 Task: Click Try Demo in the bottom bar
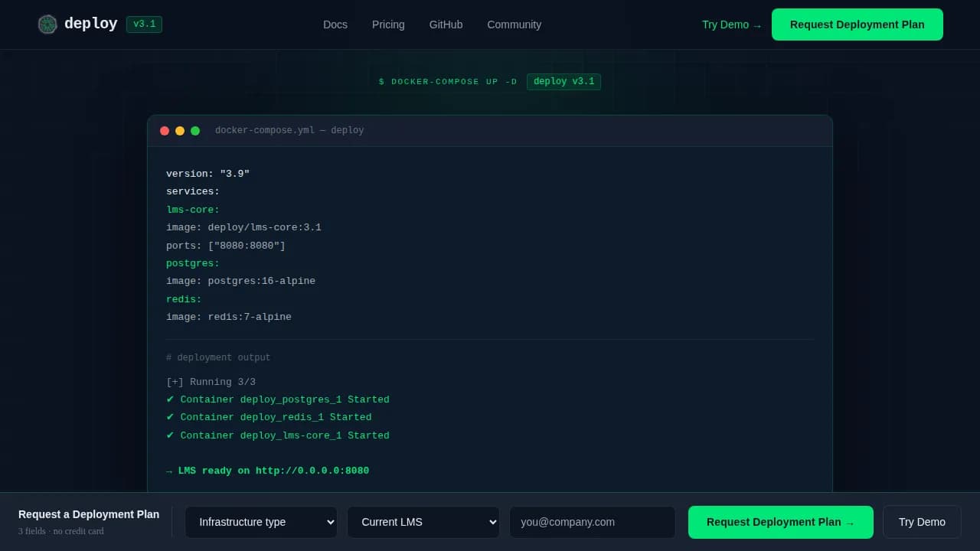point(922,522)
